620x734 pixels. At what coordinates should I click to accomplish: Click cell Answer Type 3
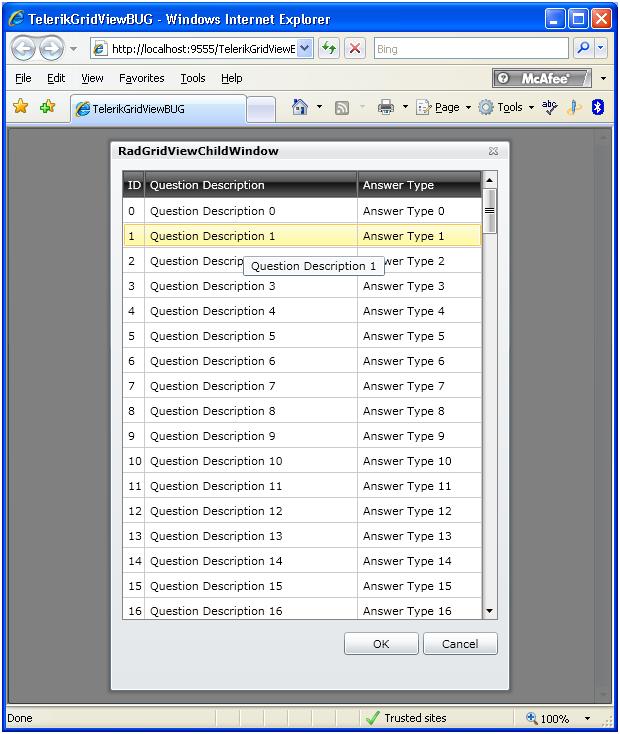pos(420,286)
